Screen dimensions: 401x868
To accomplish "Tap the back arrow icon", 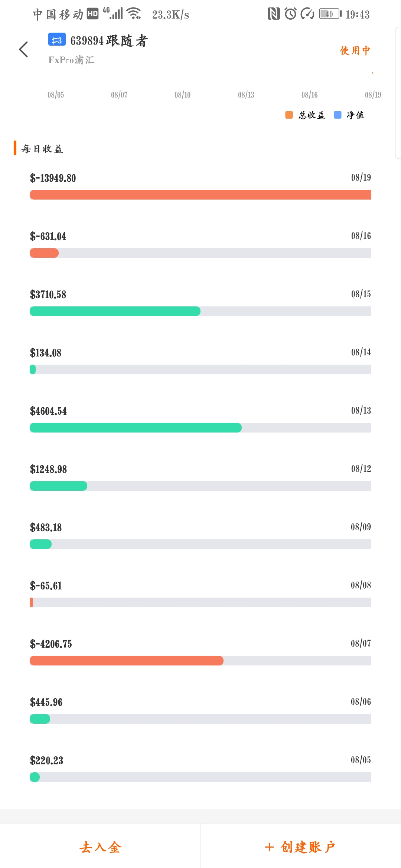I will click(23, 49).
